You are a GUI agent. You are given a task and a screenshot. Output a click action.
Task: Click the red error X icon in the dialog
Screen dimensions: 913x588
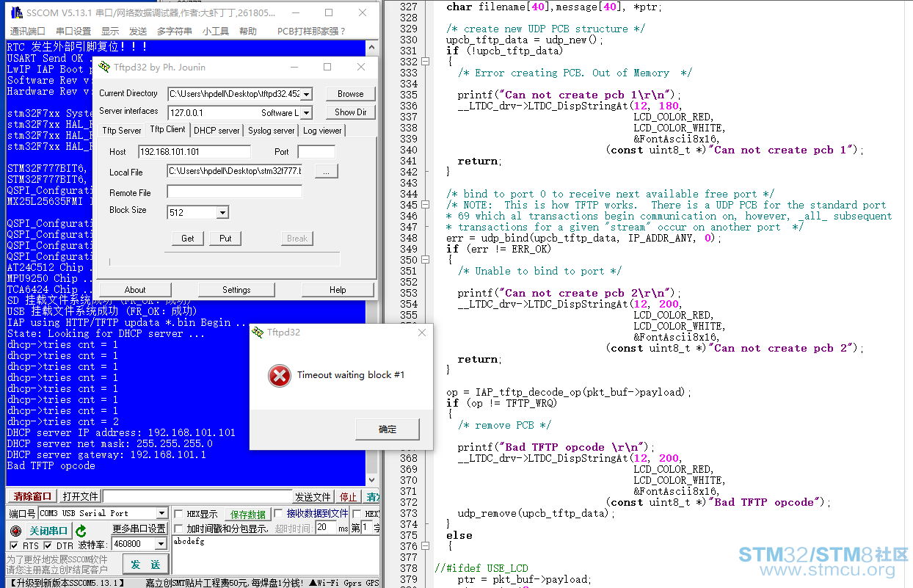tap(280, 376)
